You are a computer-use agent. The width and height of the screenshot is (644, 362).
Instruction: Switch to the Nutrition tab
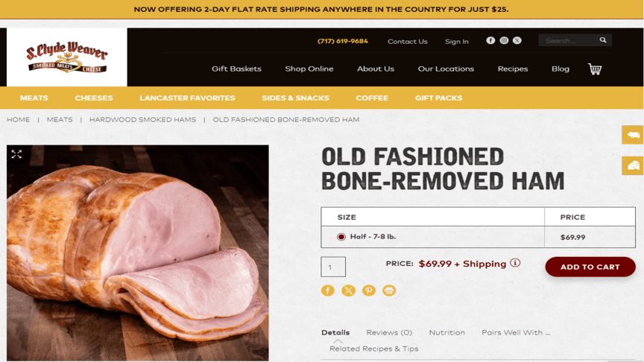coord(446,332)
